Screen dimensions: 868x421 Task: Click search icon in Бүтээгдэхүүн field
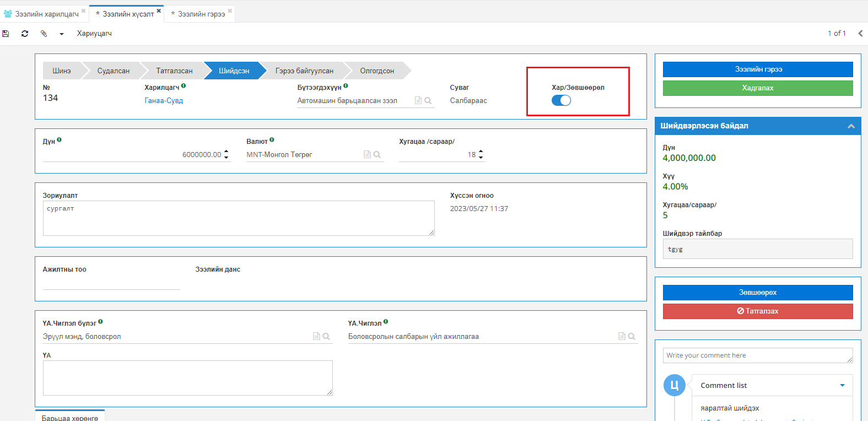[x=428, y=101]
